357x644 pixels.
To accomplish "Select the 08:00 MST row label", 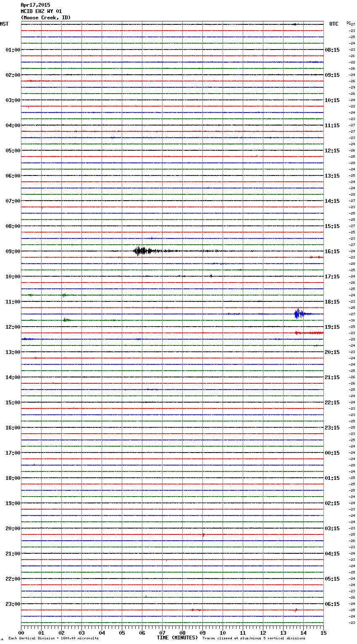I will [13, 226].
